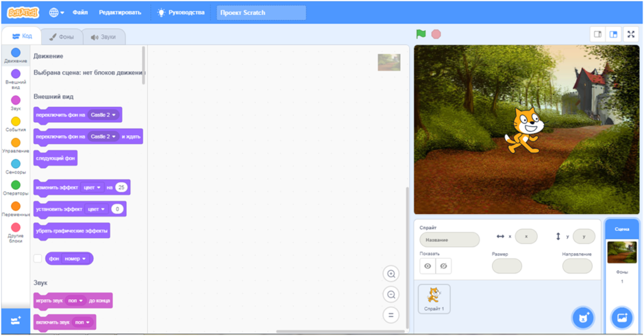
Task: Tick the фон номер checkbox
Action: [38, 259]
